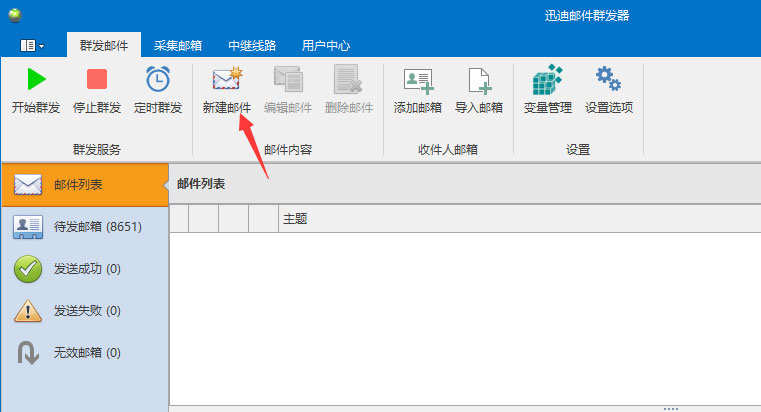Click the 迅迪邮件群发器 window title text
Image resolution: width=761 pixels, height=412 pixels.
coord(587,16)
